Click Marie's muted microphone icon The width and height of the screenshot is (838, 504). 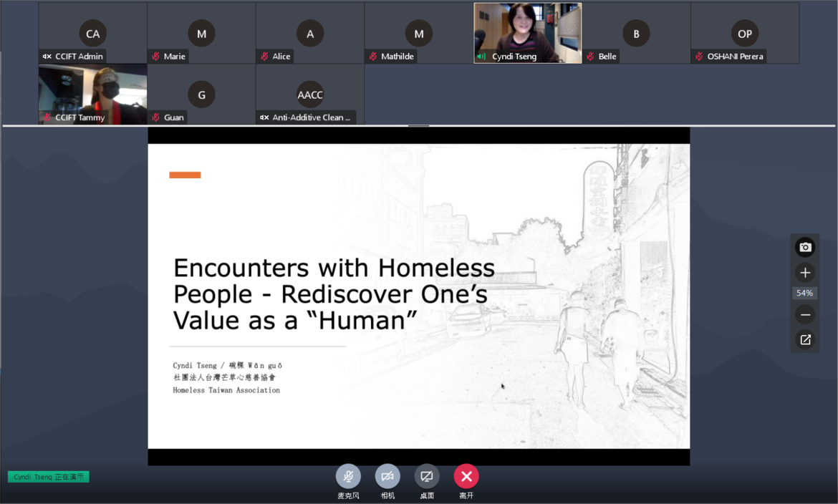(155, 57)
